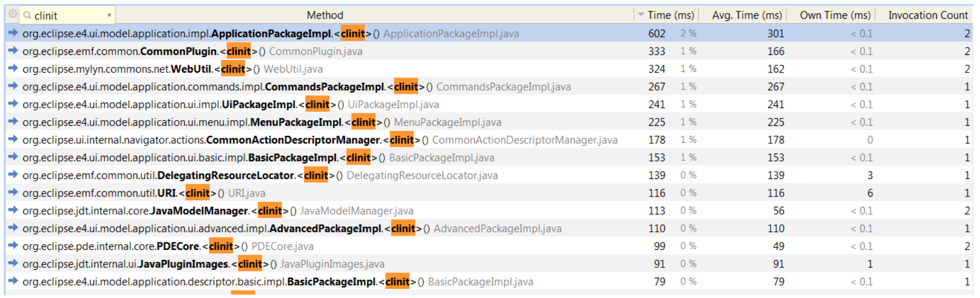
Task: Click arrow icon beside WebUtil method
Action: [13, 69]
